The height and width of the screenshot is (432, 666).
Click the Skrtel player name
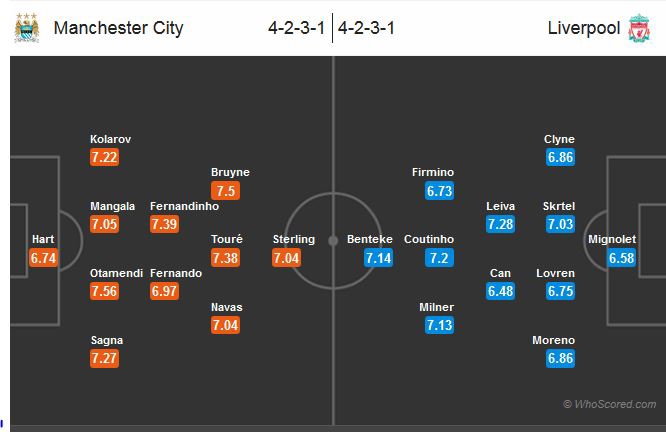coord(560,206)
